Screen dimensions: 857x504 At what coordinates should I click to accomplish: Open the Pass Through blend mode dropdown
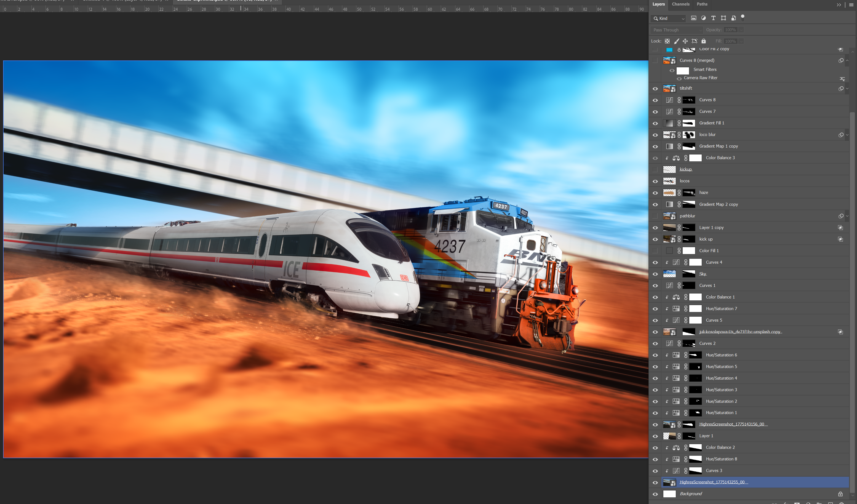click(x=677, y=30)
